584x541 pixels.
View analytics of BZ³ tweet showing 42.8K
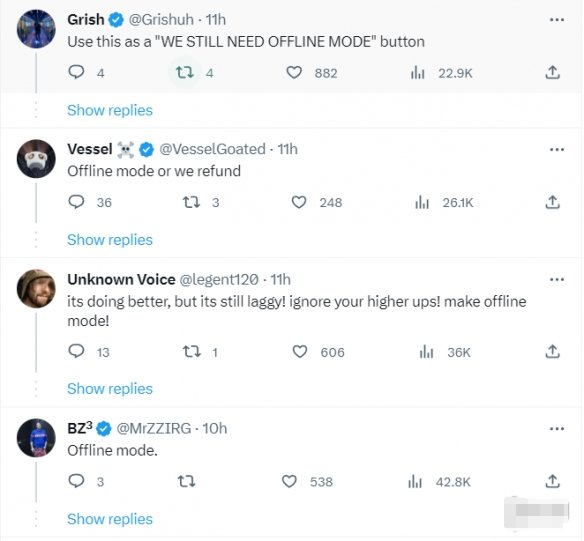[415, 481]
